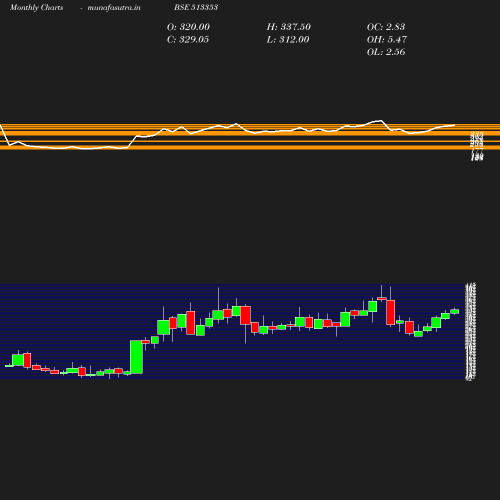Click the OC: 2.83 reading

click(386, 27)
